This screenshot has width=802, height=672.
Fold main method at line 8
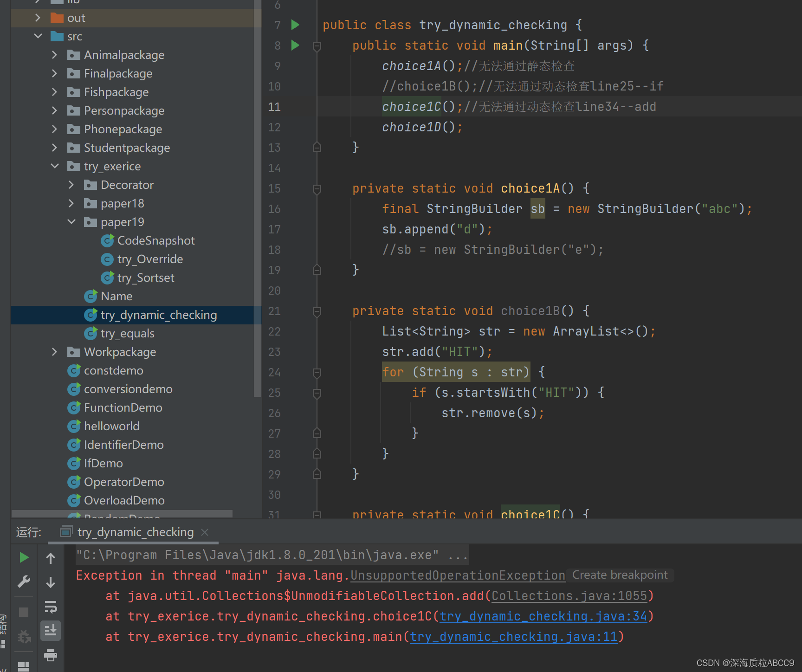317,46
